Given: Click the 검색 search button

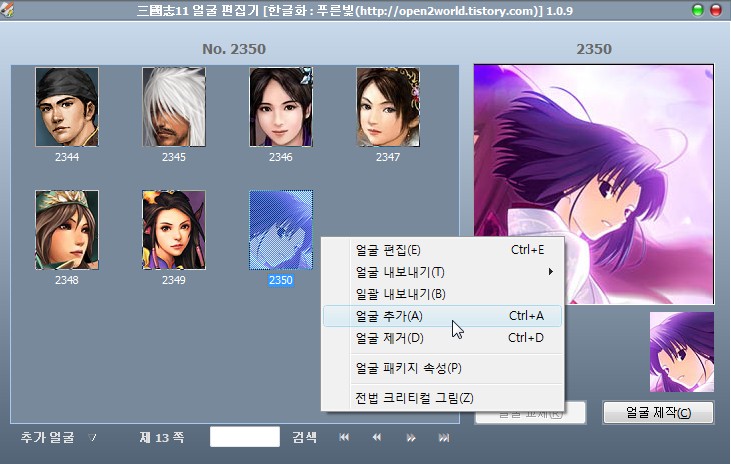Looking at the screenshot, I should 304,437.
